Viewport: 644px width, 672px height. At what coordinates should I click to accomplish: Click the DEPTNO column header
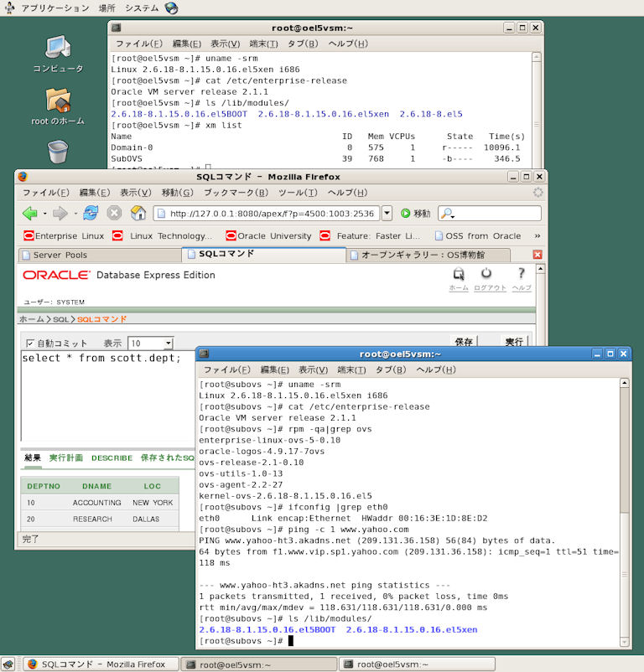[x=44, y=486]
